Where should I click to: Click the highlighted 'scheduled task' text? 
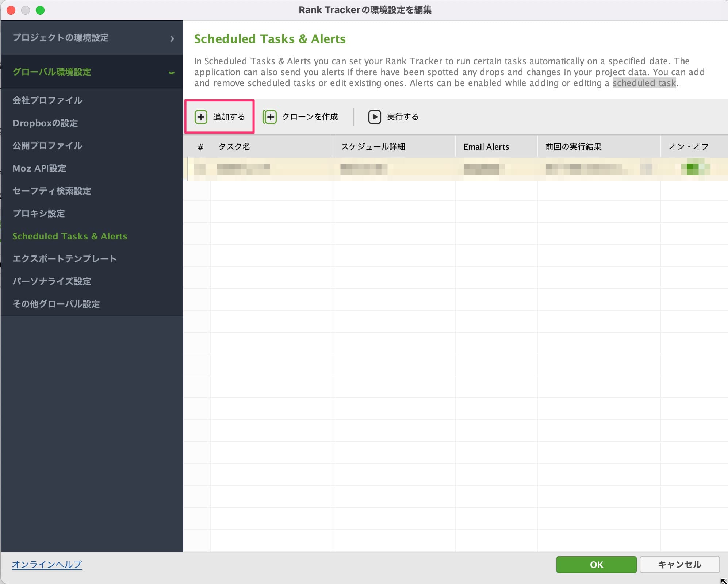[644, 83]
